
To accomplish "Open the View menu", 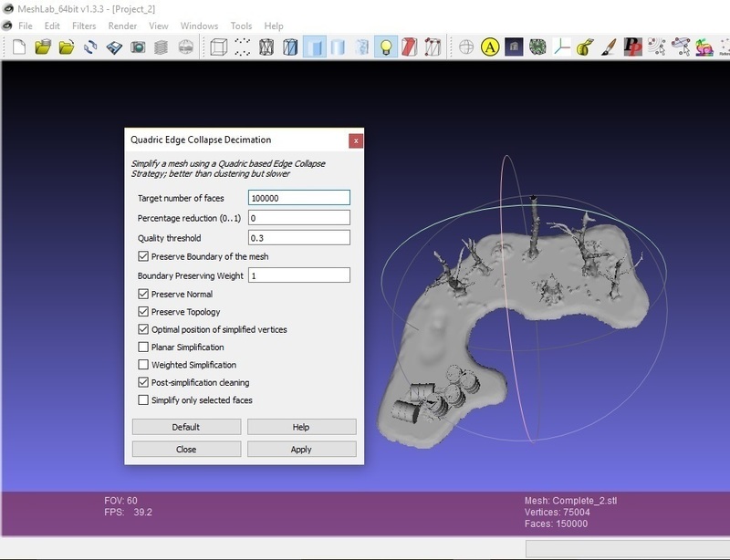I will 158,26.
